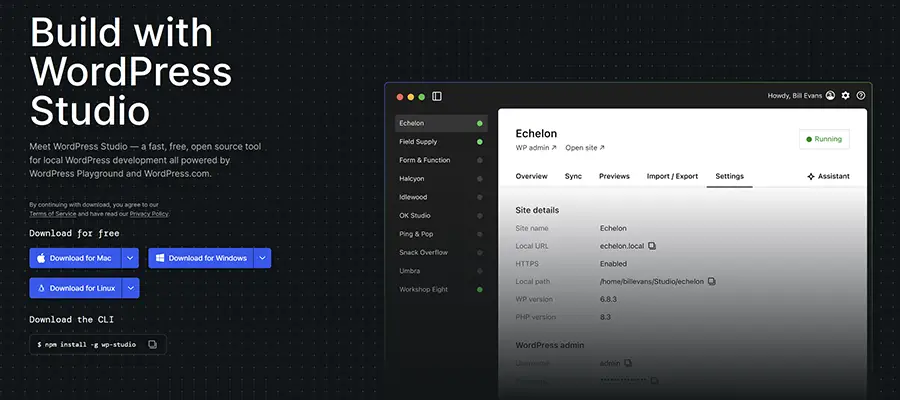Start the Halcyon site status dot
The height and width of the screenshot is (400, 900).
point(480,178)
